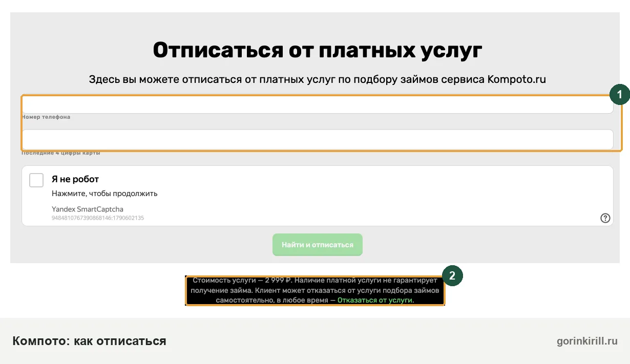Select the "Yandex SmartCaptcha" text
This screenshot has height=364, width=630.
tap(88, 209)
